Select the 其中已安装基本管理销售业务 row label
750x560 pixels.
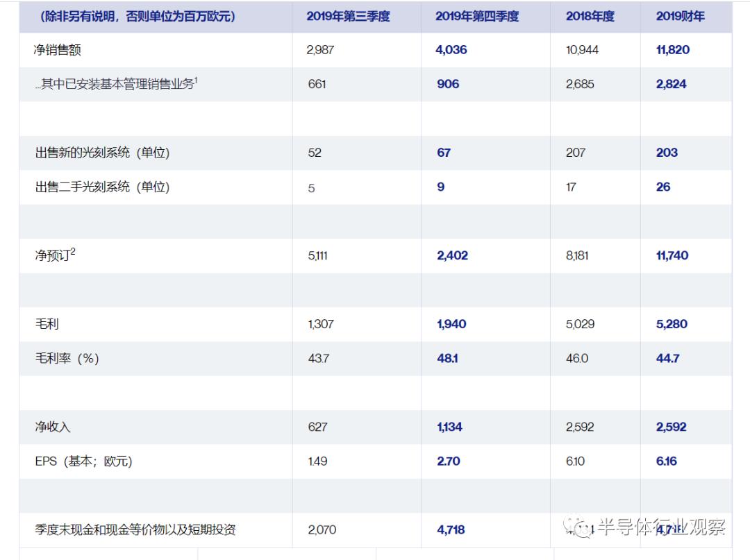(116, 83)
